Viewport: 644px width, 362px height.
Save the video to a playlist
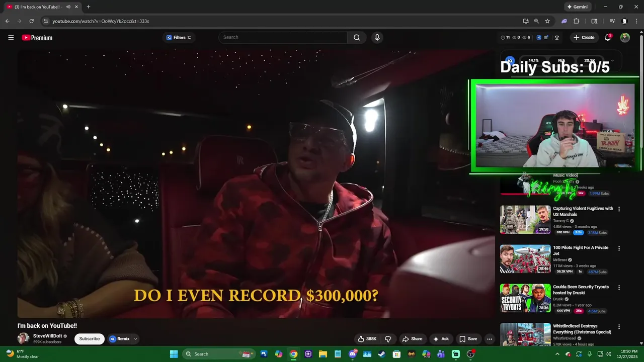[x=468, y=339]
